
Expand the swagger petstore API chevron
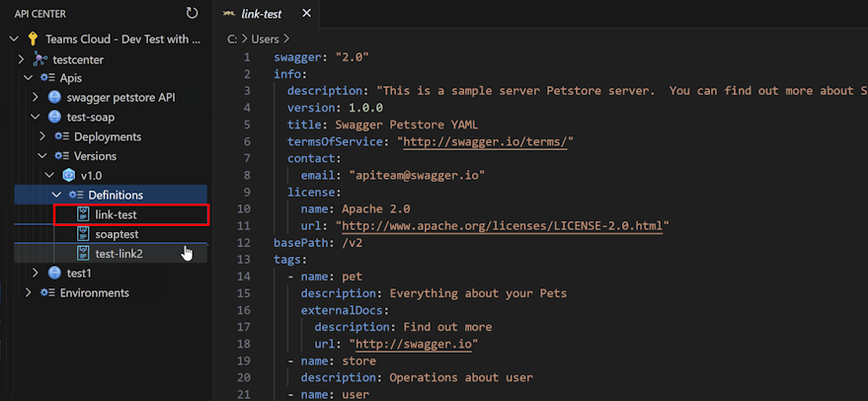pos(36,98)
